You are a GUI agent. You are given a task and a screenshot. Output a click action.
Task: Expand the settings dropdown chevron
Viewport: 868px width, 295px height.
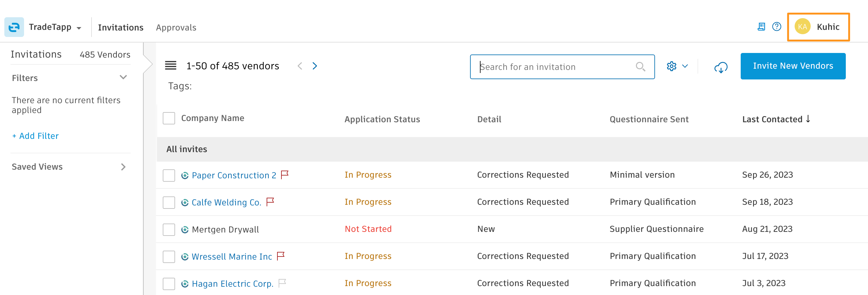pyautogui.click(x=685, y=66)
